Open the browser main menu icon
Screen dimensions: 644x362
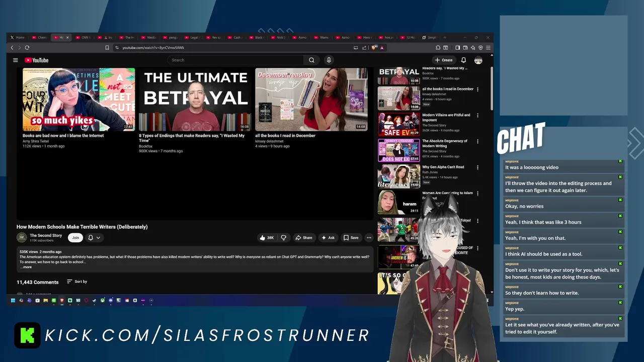click(x=488, y=48)
